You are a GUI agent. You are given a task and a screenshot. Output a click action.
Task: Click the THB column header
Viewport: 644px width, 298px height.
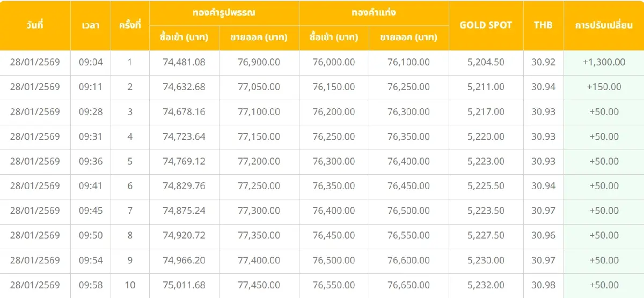coord(543,25)
